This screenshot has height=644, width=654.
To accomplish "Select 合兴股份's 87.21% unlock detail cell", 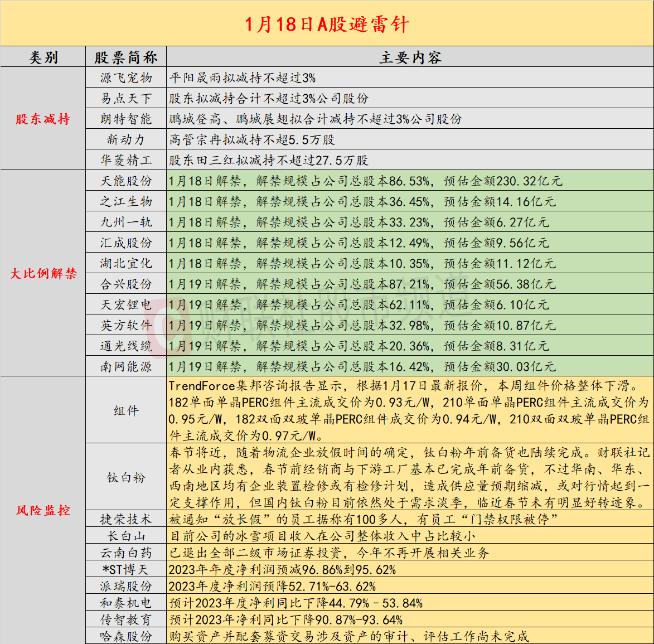I will pos(410,284).
